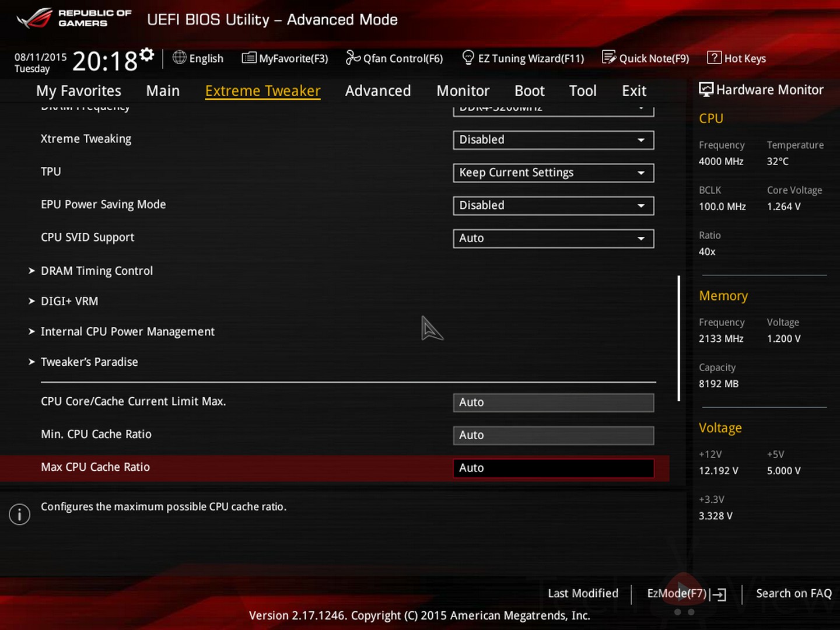Screen dimensions: 840x630
Task: Open the CPU SVID Support dropdown
Action: (553, 238)
